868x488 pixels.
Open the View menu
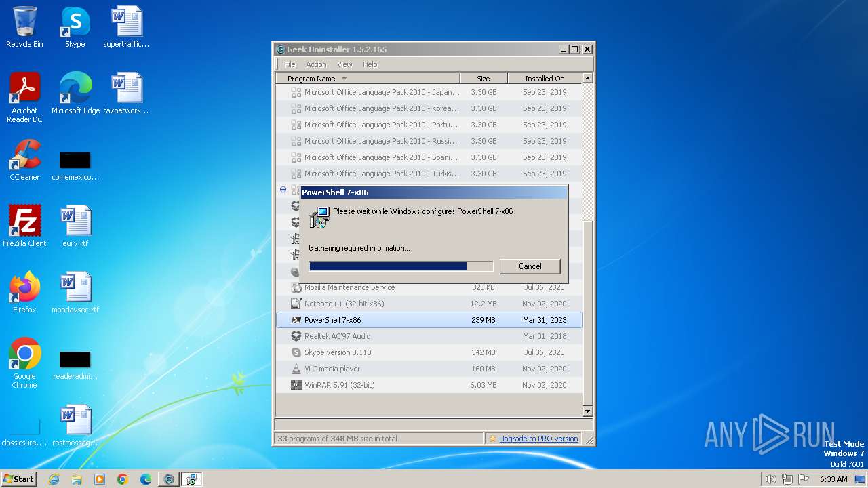pos(344,64)
